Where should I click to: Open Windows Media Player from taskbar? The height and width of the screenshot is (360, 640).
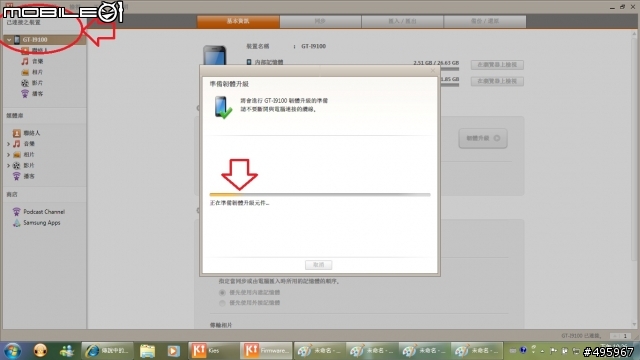click(x=173, y=351)
